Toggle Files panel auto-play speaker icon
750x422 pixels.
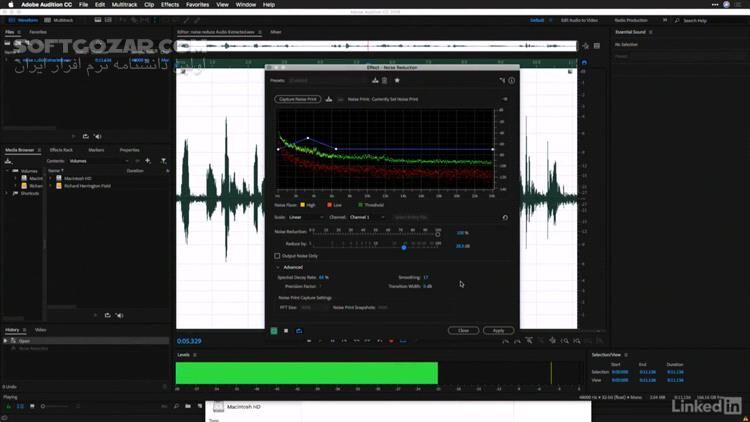point(98,136)
